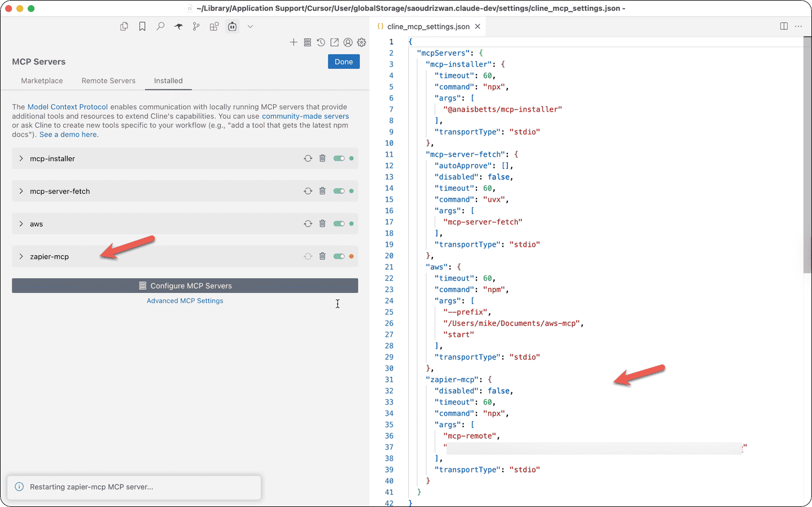Screen dimensions: 812x507
Task: Open the activity bar overflow chevron
Action: click(251, 26)
